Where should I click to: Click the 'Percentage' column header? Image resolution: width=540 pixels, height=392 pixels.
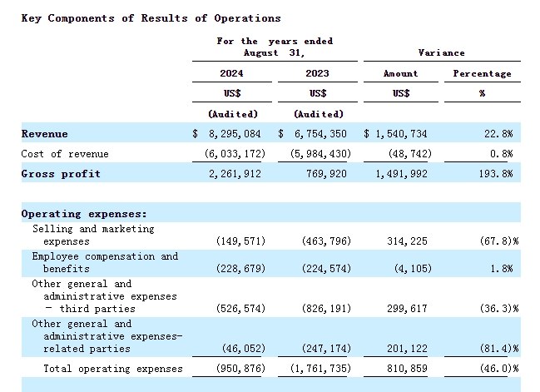pyautogui.click(x=482, y=73)
